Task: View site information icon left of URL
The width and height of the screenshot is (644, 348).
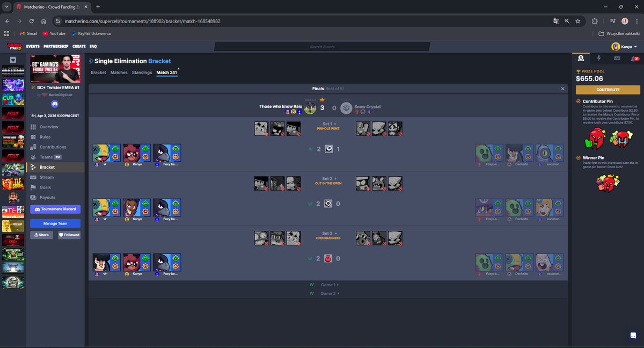Action: click(58, 21)
